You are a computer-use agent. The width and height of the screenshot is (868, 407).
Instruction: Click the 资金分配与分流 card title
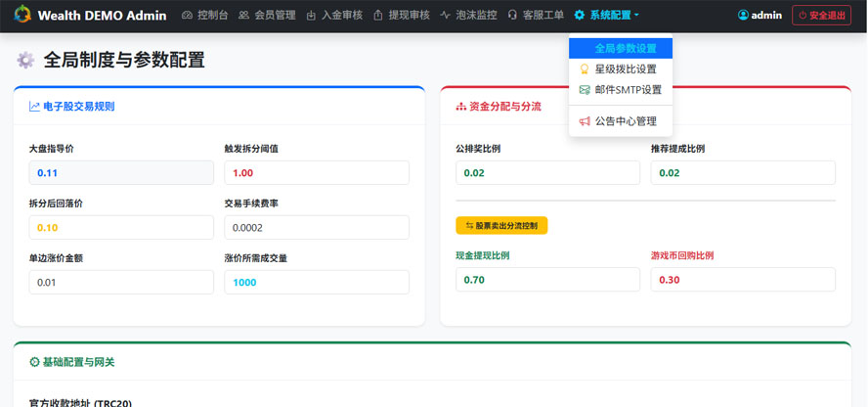[x=505, y=107]
